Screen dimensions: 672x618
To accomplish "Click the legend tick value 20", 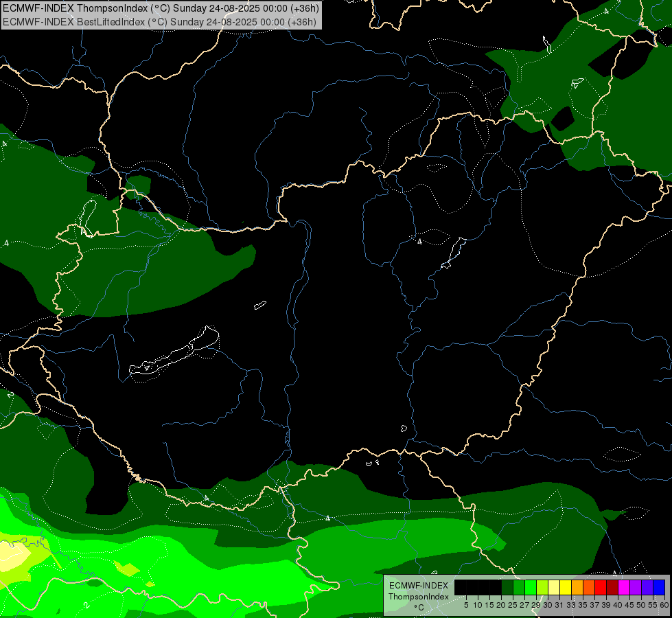I will [x=501, y=605].
